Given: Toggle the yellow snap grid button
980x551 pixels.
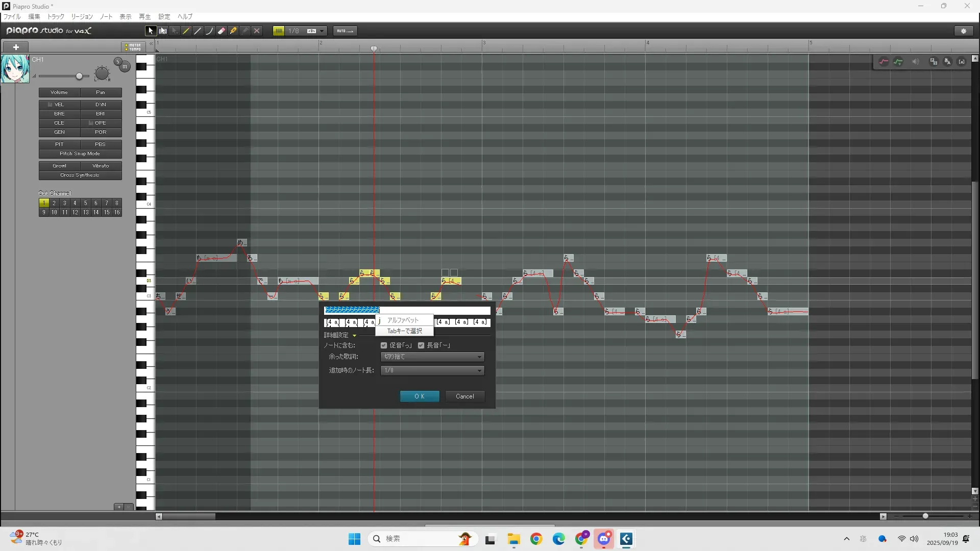Looking at the screenshot, I should click(x=279, y=31).
